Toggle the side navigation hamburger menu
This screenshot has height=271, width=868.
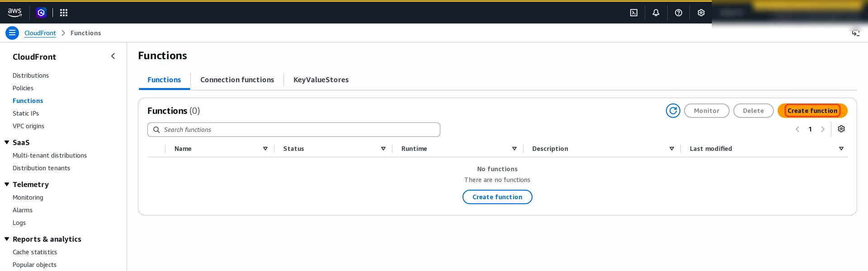(12, 33)
